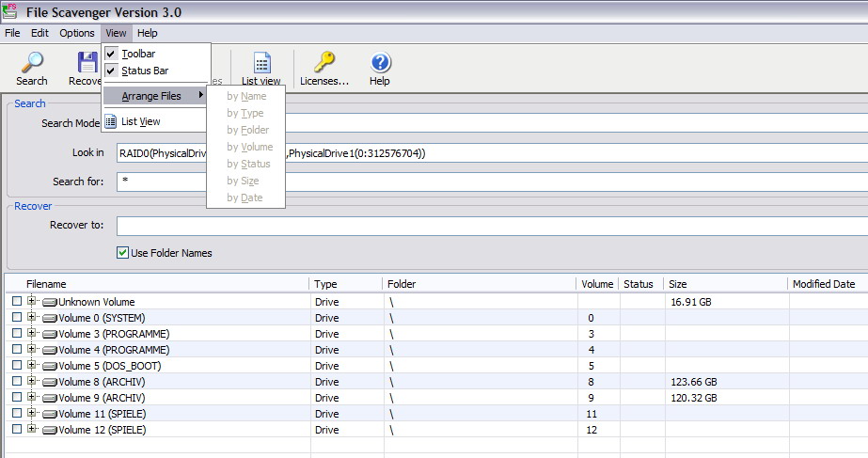Expand the Unknown Volume tree node
The width and height of the screenshot is (868, 458).
point(32,301)
